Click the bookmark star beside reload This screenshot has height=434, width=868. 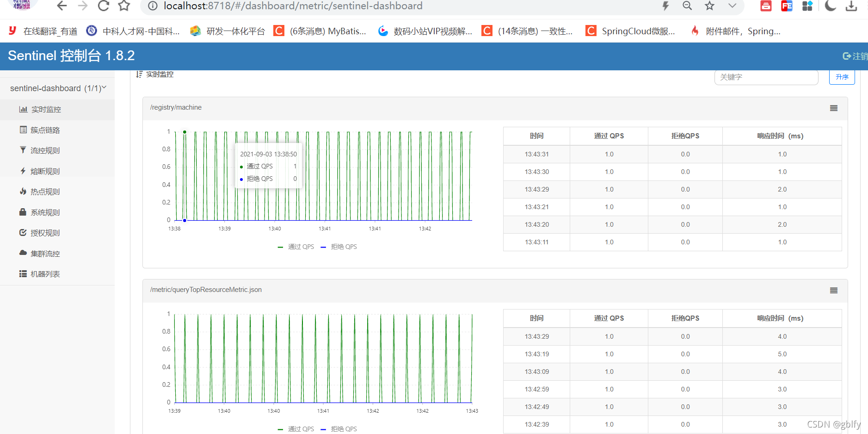tap(124, 6)
